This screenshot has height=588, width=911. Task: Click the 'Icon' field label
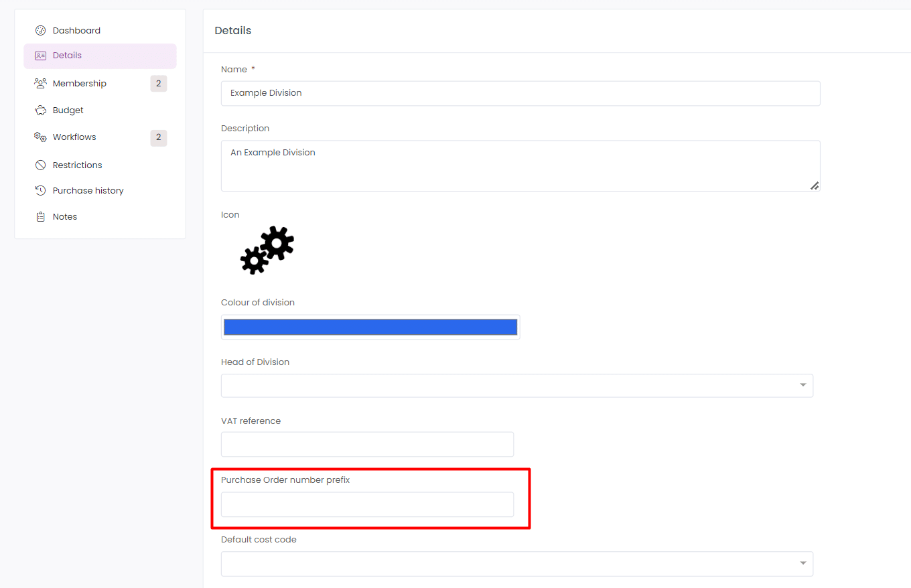(230, 215)
